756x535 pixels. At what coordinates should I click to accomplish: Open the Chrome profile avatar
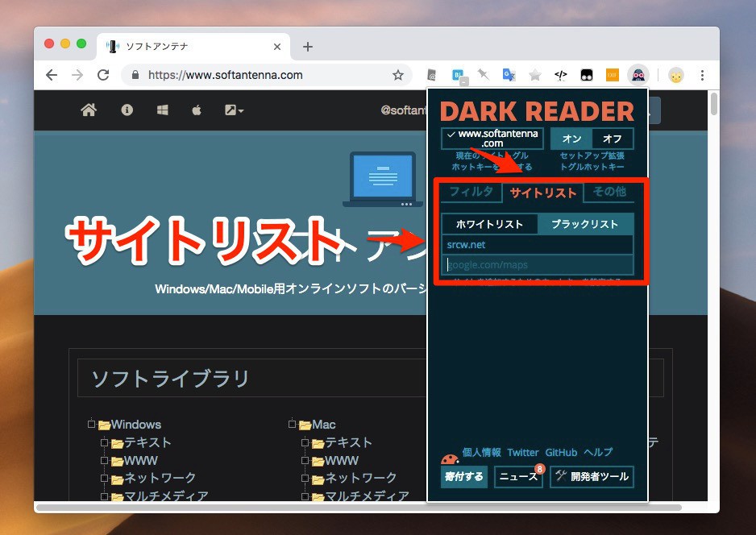point(676,75)
